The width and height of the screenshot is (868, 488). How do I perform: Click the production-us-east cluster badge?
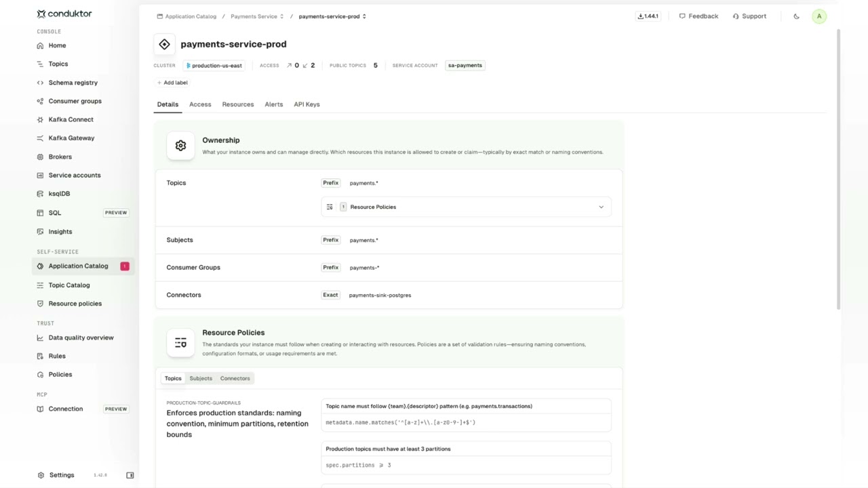pos(214,66)
